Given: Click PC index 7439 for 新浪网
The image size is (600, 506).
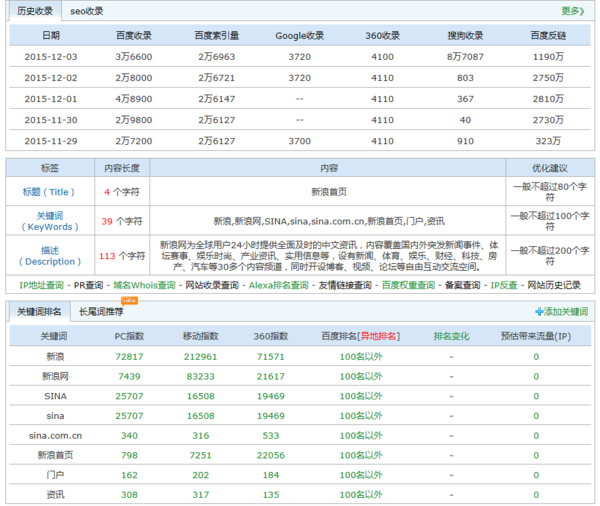Looking at the screenshot, I should tap(129, 376).
